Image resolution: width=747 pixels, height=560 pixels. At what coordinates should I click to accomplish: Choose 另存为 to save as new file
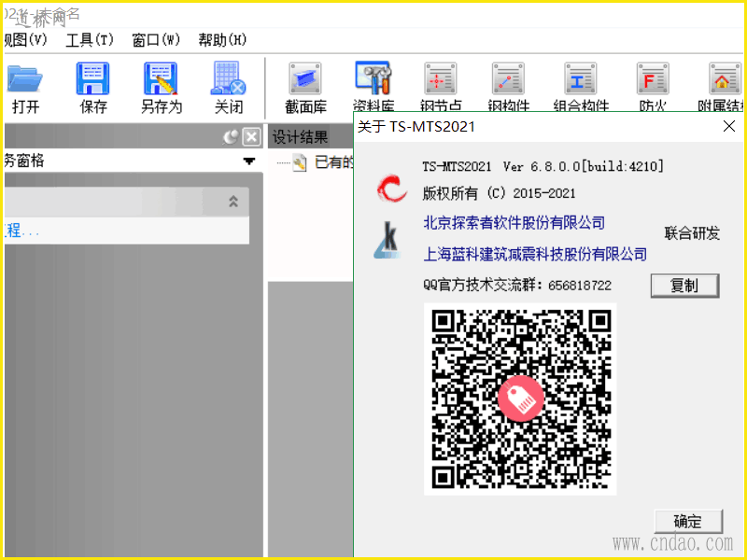click(x=161, y=88)
